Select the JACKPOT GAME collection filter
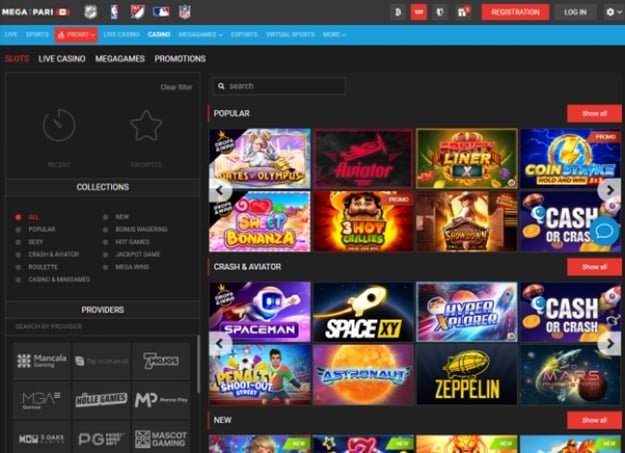This screenshot has width=625, height=453. click(132, 254)
